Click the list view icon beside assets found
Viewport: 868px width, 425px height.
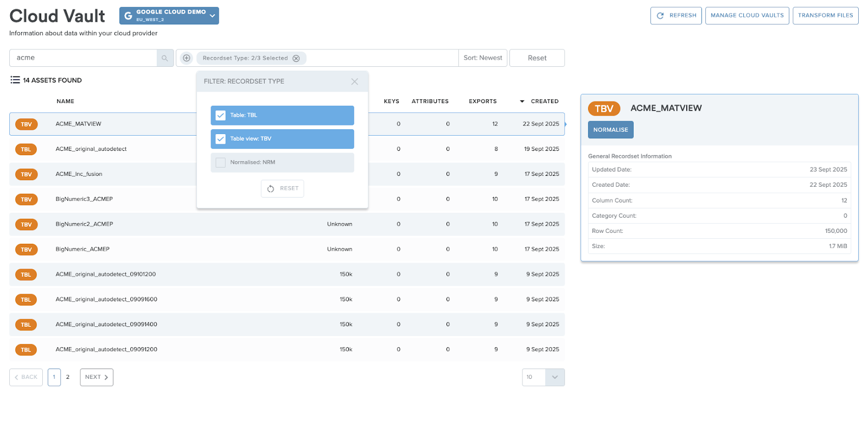(x=15, y=80)
